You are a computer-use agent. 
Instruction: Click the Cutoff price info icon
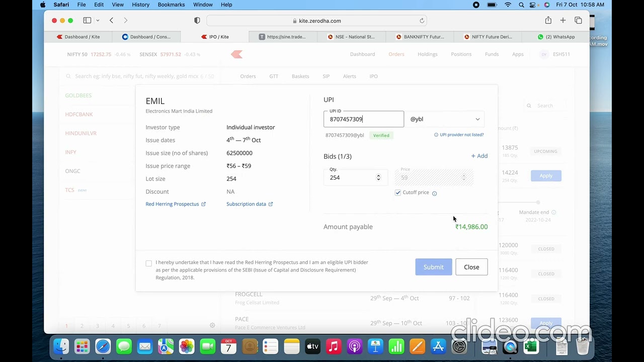pos(435,193)
